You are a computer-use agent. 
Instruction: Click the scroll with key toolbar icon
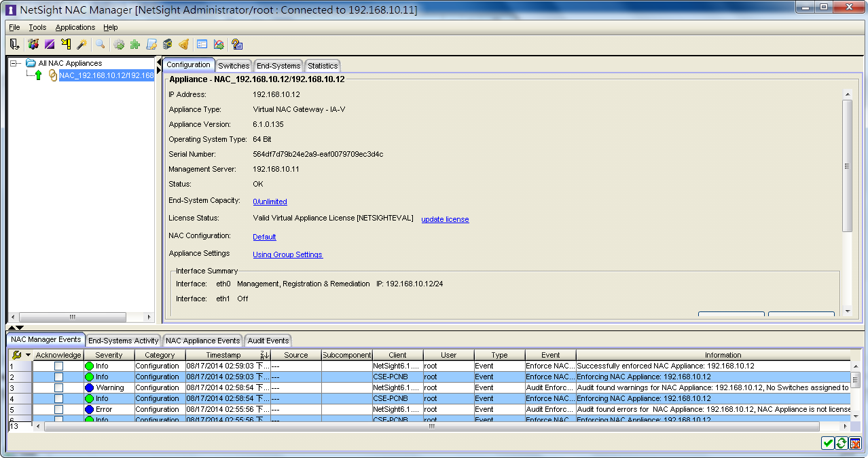tap(151, 44)
